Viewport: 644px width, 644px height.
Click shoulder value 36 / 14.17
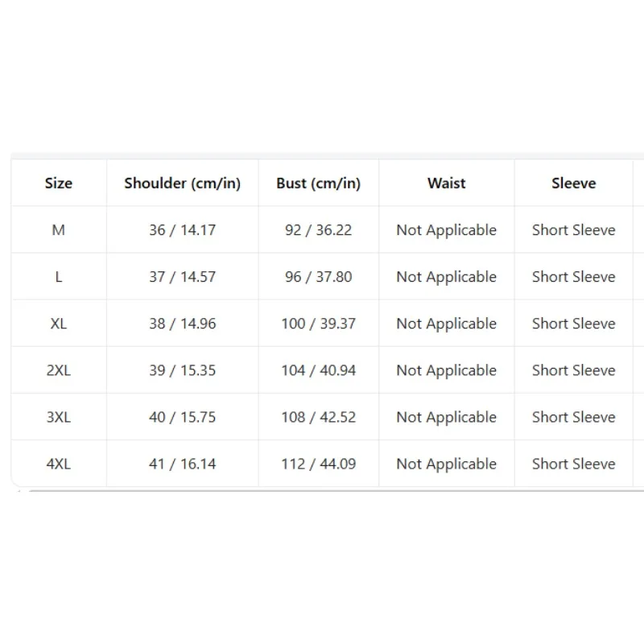[x=183, y=230]
